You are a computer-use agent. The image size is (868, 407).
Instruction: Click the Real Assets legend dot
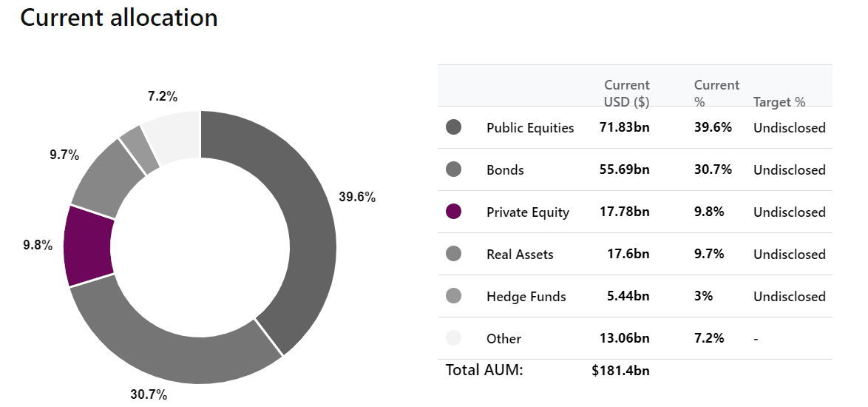click(453, 254)
